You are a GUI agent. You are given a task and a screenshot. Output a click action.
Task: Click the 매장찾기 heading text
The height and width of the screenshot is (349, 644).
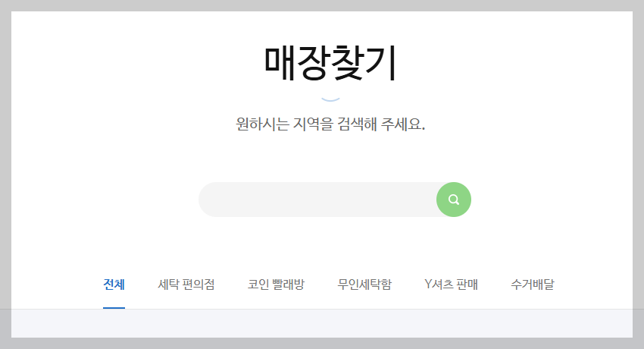(330, 63)
